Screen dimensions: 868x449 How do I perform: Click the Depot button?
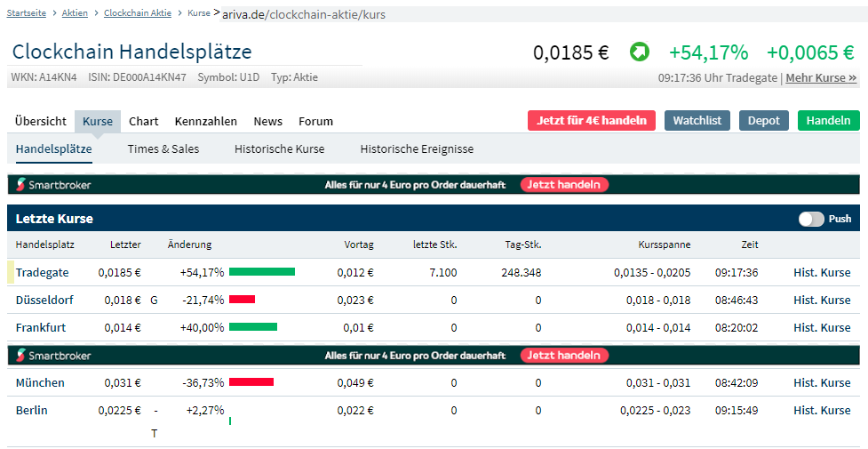point(764,120)
